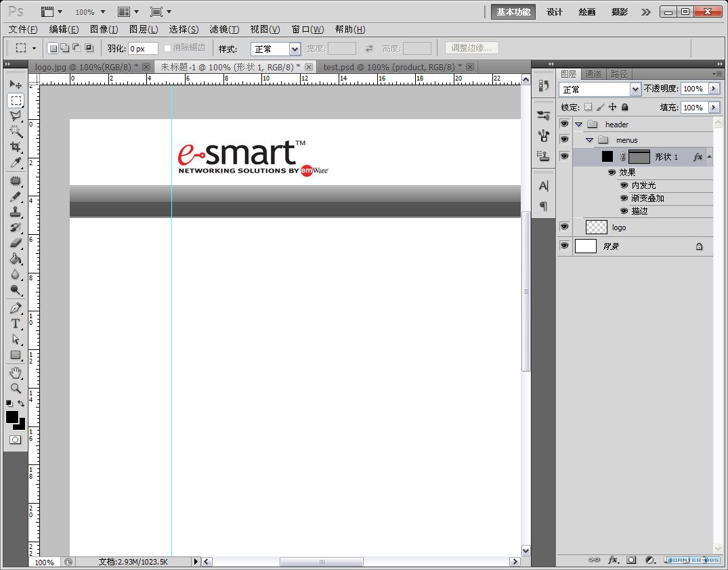Swap foreground and background colors
This screenshot has height=570, width=728.
tap(21, 403)
